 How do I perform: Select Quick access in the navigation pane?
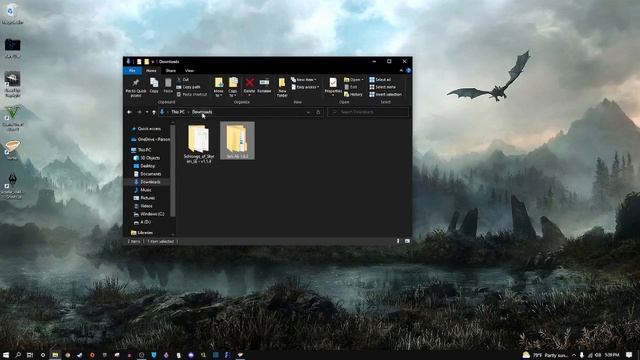[x=146, y=129]
